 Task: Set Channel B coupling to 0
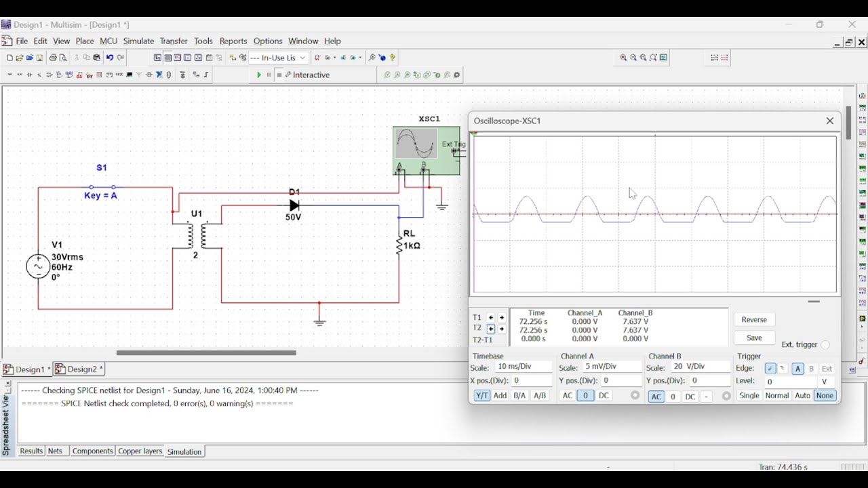click(x=673, y=396)
